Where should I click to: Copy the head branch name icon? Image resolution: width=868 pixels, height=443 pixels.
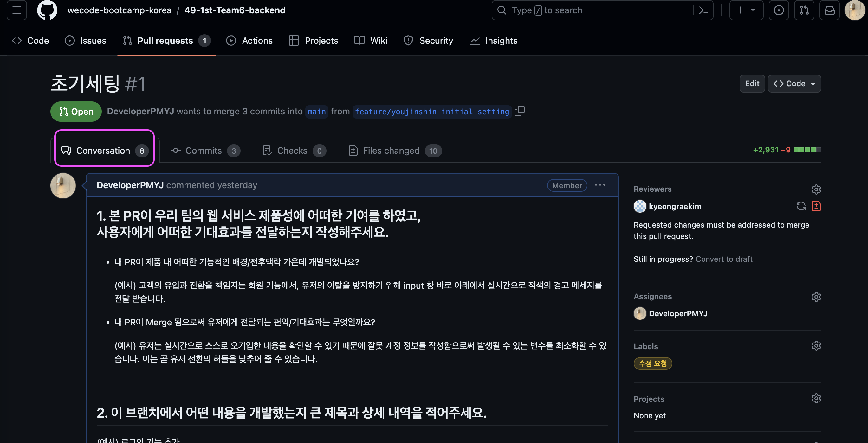[519, 111]
